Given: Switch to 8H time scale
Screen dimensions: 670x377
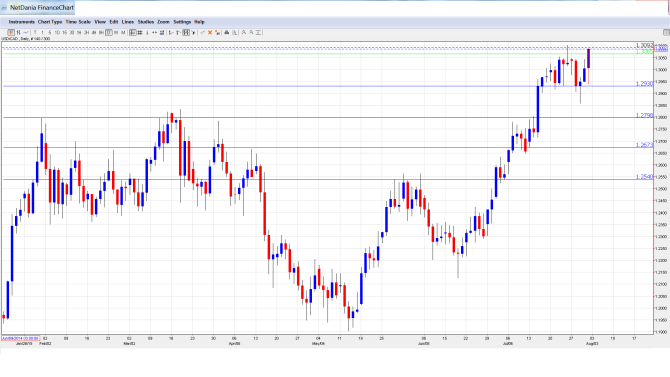Looking at the screenshot, I should coord(101,32).
